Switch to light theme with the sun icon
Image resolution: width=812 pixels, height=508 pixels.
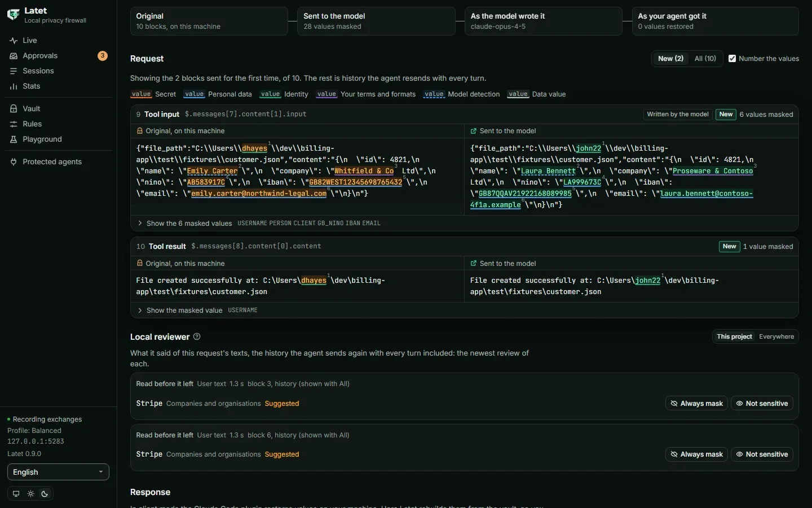[30, 494]
